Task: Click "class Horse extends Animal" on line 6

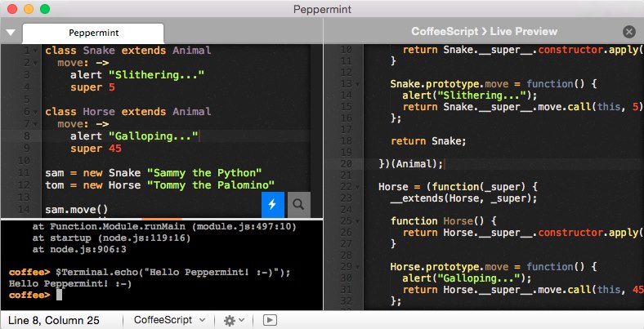Action: click(127, 112)
